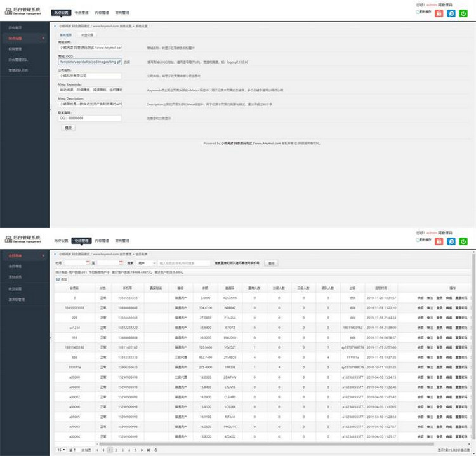Click into the Meta Description input field
The image size is (476, 456).
(90, 104)
